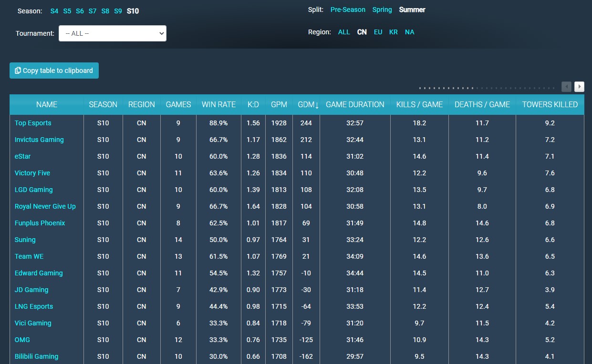Click JD Gaming towers killed 3.9

click(550, 290)
